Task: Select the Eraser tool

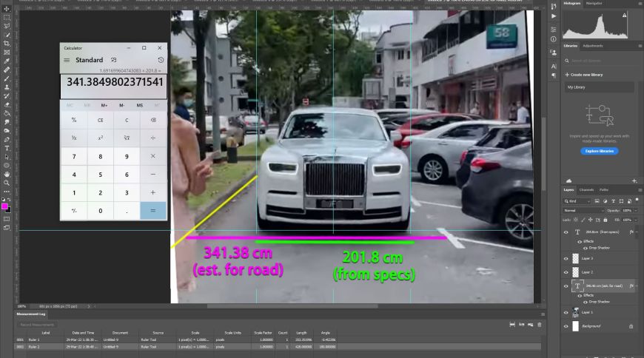Action: (7, 105)
